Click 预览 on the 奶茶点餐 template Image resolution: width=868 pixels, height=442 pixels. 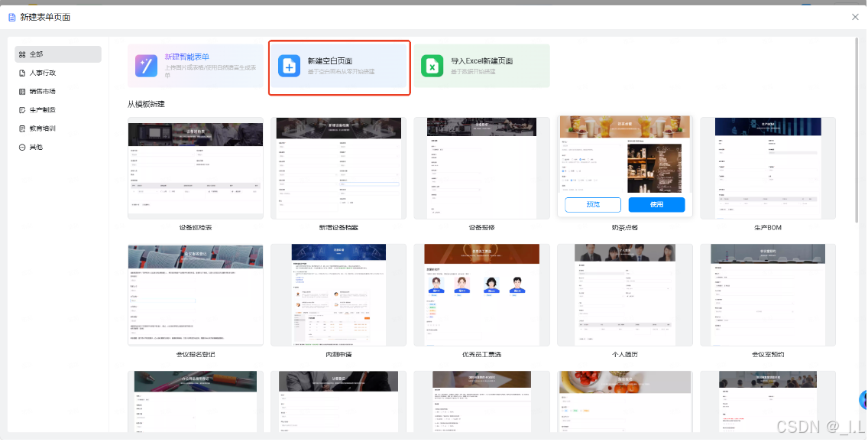593,204
